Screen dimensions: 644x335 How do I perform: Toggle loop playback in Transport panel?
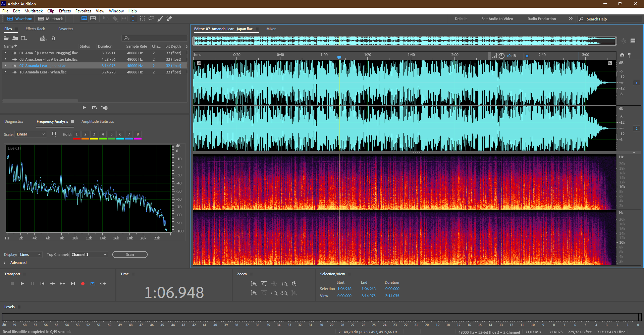[x=93, y=284]
